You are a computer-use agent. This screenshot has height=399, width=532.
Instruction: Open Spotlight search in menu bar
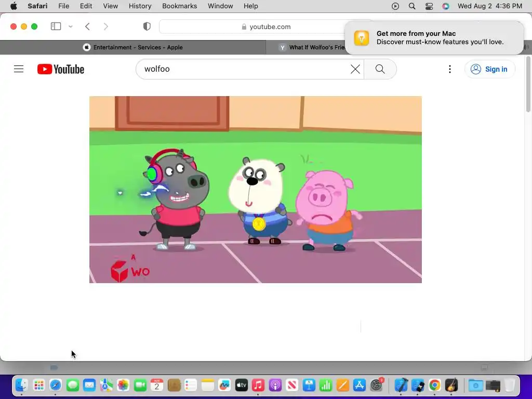click(412, 6)
